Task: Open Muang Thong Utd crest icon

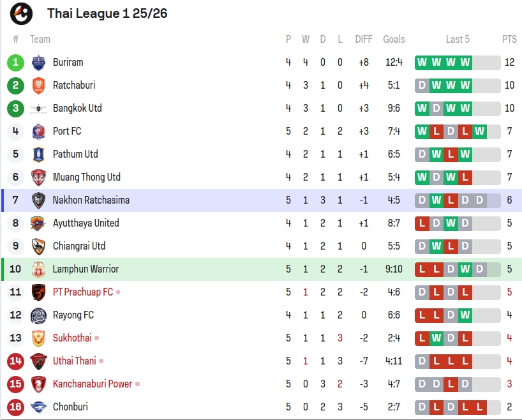Action: [x=39, y=177]
